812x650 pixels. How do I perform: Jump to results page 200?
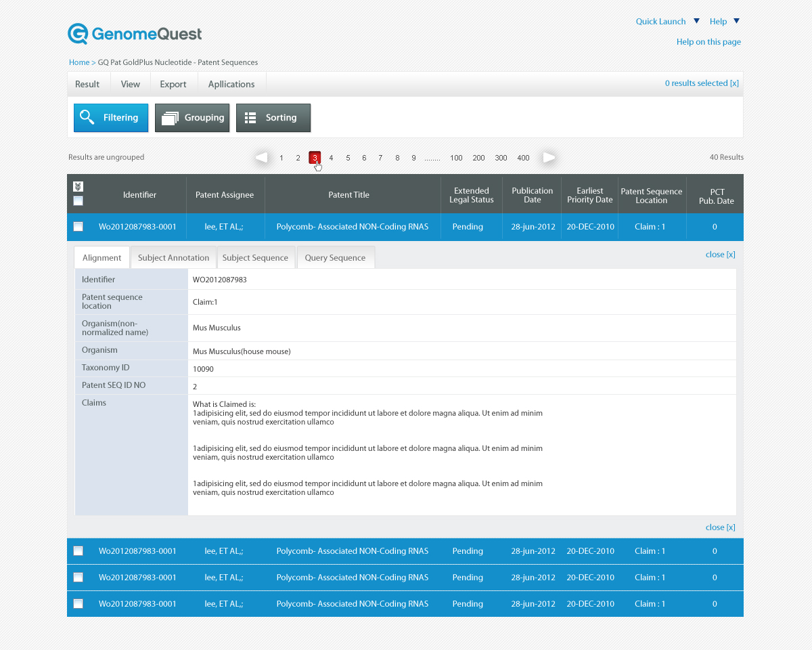[x=478, y=158]
